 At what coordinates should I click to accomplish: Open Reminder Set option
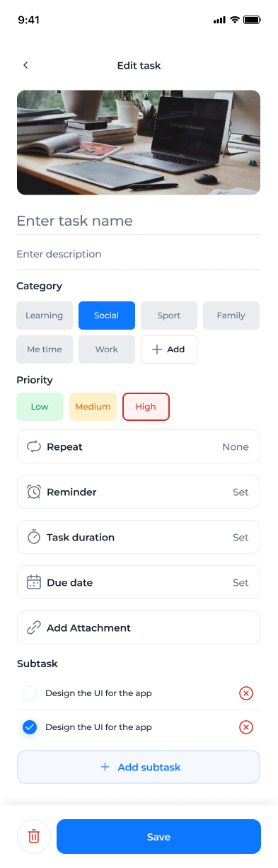(139, 492)
